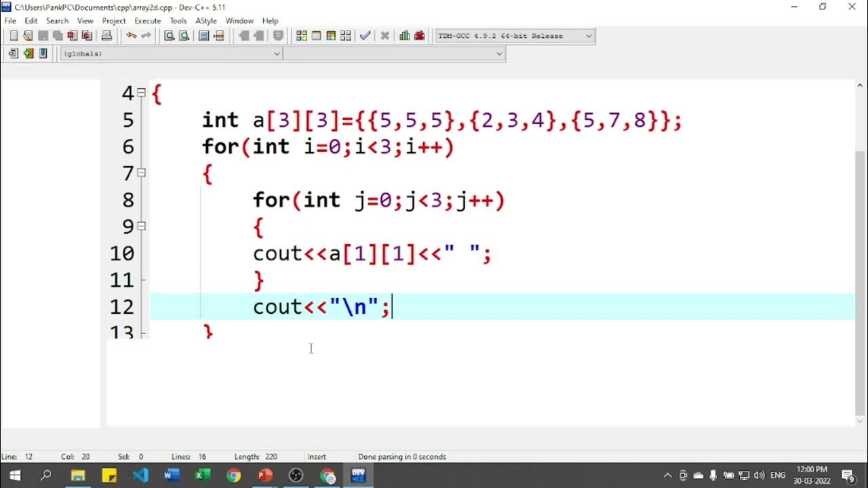Open the Execute menu

coord(147,21)
